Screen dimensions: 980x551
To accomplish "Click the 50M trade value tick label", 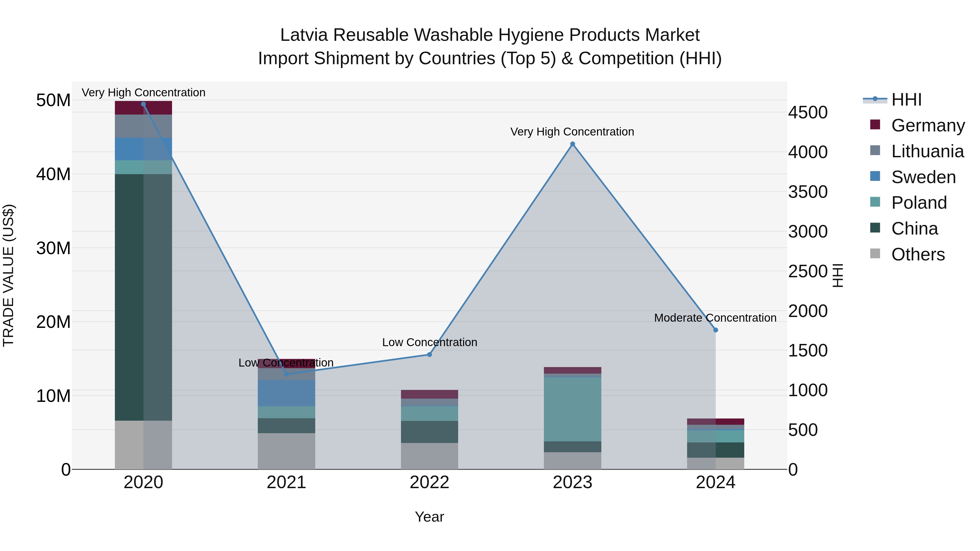I will click(x=53, y=100).
